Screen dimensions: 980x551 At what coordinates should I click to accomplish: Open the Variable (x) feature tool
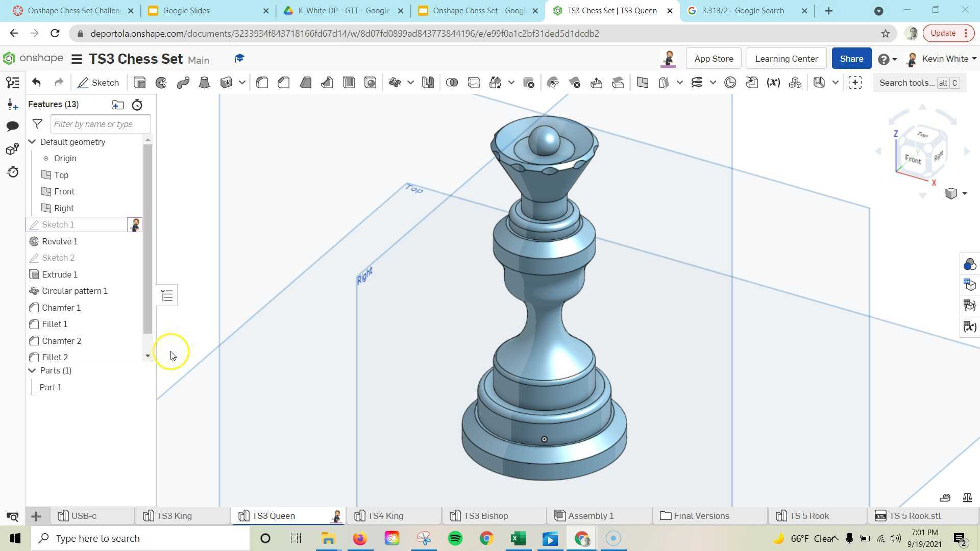pos(773,82)
